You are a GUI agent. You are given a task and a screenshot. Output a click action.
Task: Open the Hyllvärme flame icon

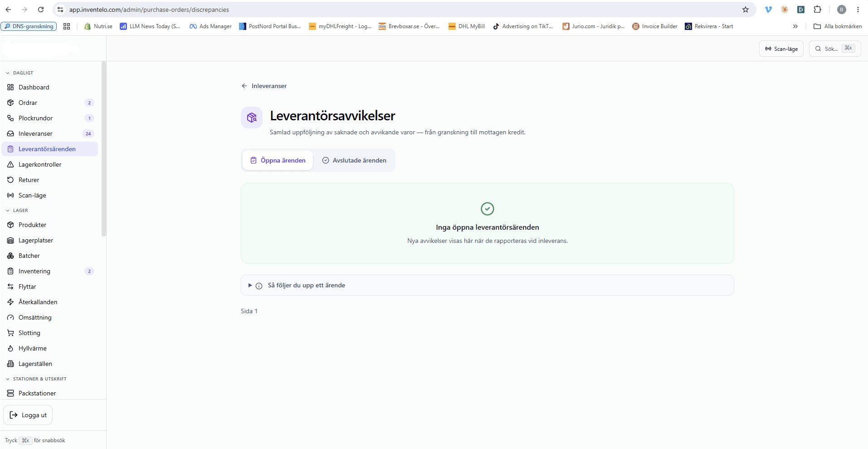[x=10, y=348]
